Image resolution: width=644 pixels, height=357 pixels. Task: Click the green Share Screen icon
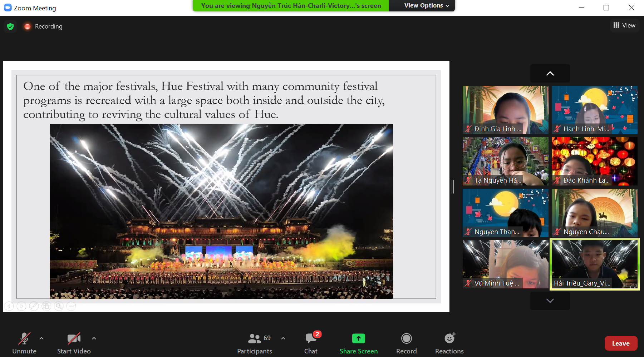(358, 338)
